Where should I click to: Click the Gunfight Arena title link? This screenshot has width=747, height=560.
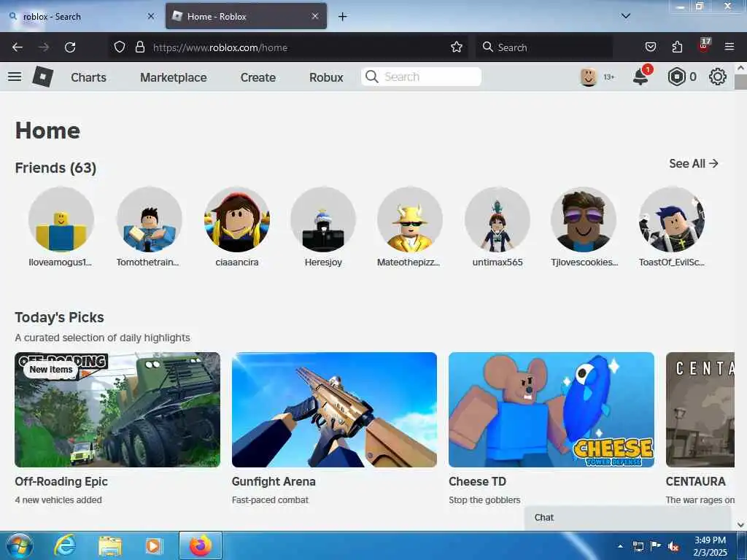pos(274,481)
